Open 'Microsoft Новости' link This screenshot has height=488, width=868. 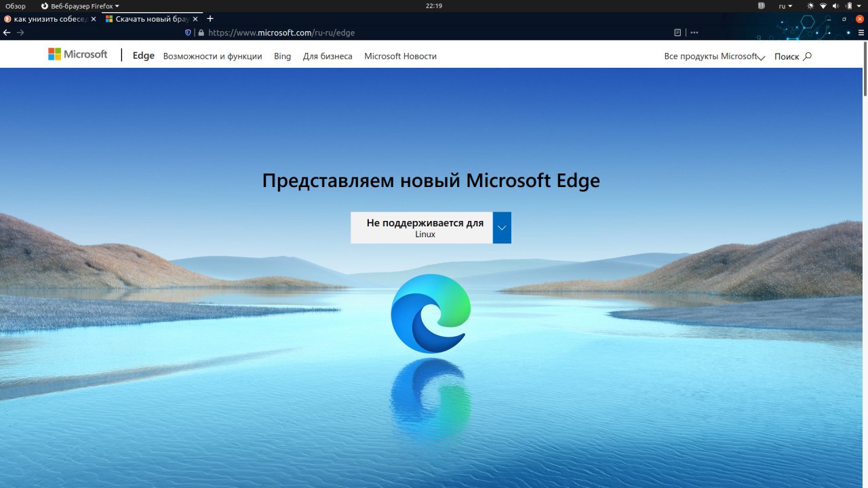click(400, 56)
